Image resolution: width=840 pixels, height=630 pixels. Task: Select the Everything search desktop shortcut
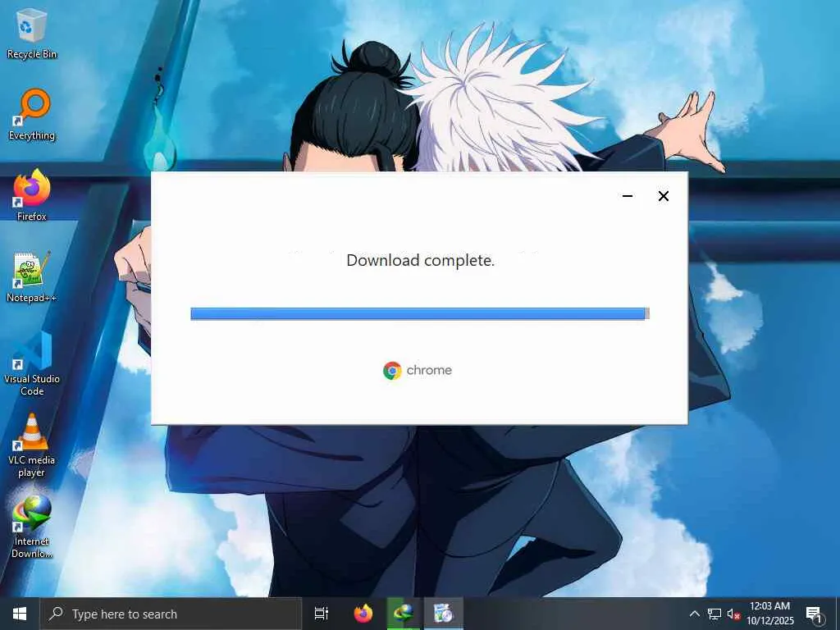pyautogui.click(x=32, y=116)
